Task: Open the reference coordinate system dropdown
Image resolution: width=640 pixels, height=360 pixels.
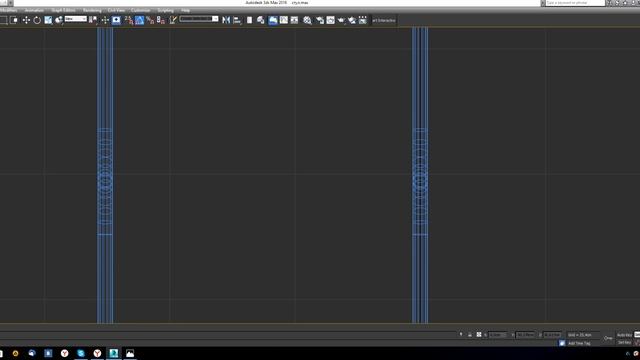Action: (76, 19)
